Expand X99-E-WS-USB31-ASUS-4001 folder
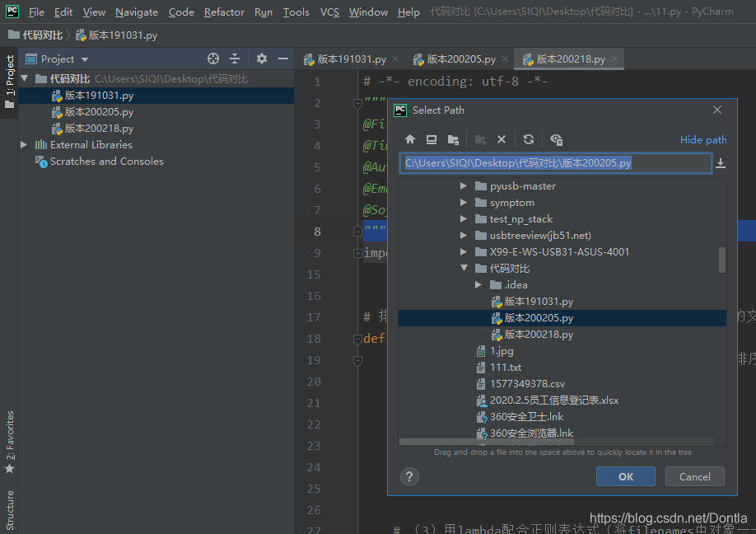The width and height of the screenshot is (756, 534). pyautogui.click(x=464, y=251)
